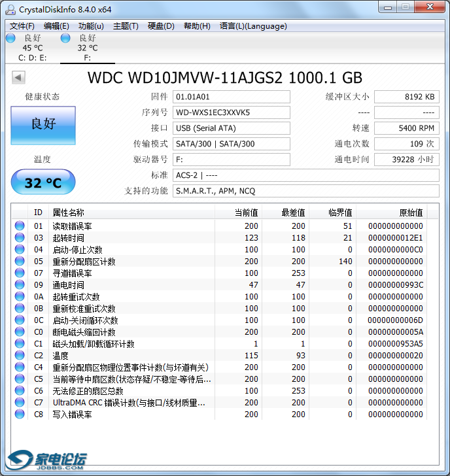
Task: Click the drive letter field F:
Action: (x=232, y=160)
